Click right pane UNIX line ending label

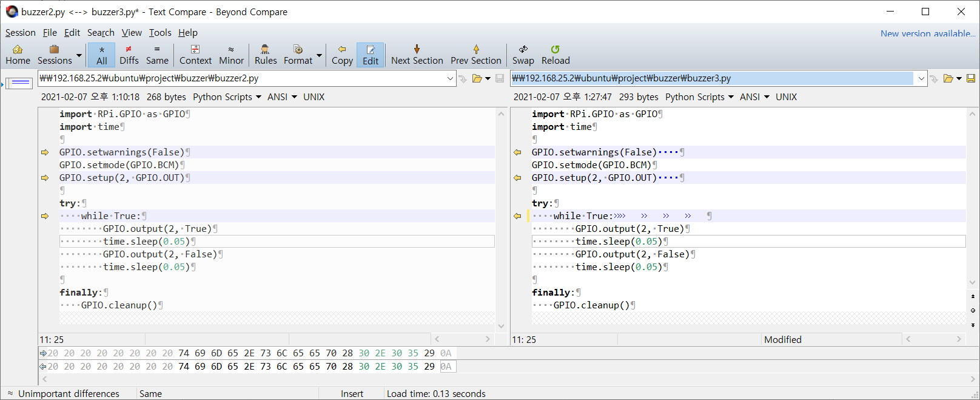pos(786,97)
